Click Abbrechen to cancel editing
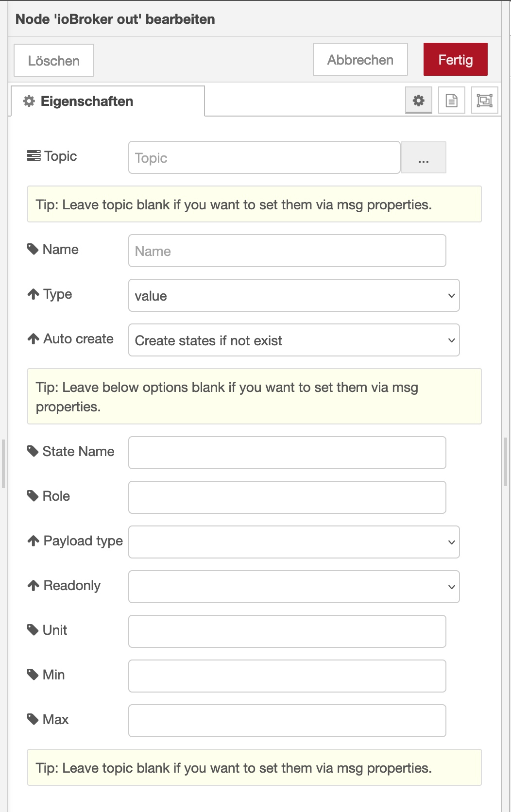 (360, 60)
